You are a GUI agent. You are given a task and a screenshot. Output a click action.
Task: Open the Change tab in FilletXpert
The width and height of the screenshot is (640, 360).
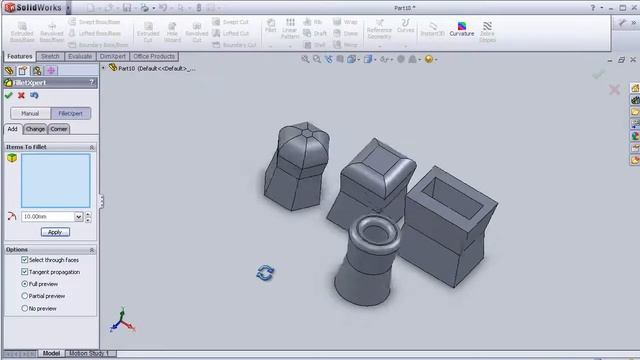tap(35, 129)
